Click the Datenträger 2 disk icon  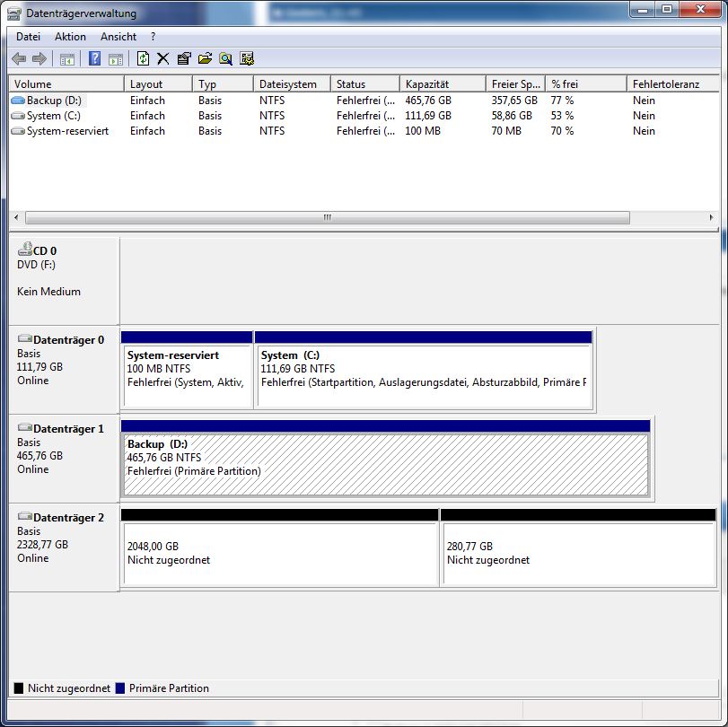click(24, 516)
